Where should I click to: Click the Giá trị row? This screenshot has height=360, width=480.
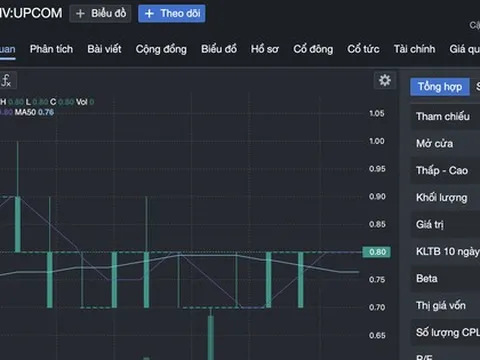coord(445,224)
